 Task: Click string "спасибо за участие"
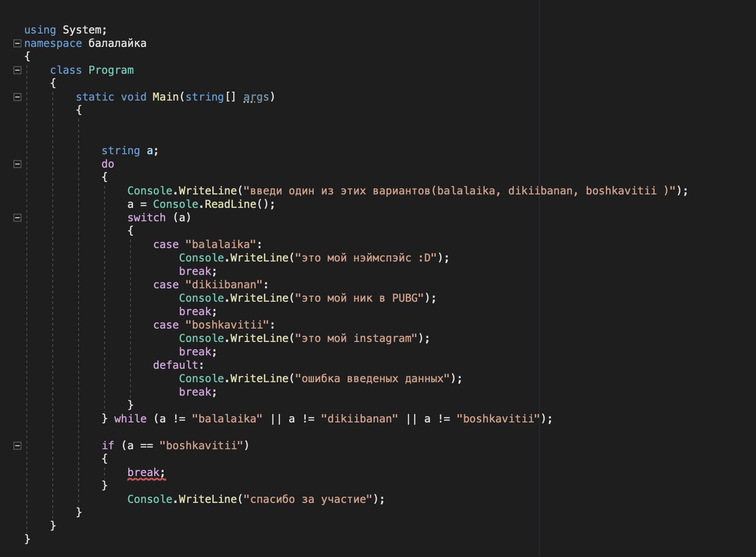308,499
